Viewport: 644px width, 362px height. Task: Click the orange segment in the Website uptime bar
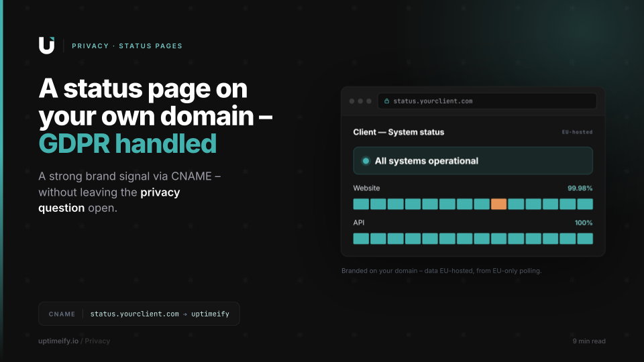(x=498, y=204)
